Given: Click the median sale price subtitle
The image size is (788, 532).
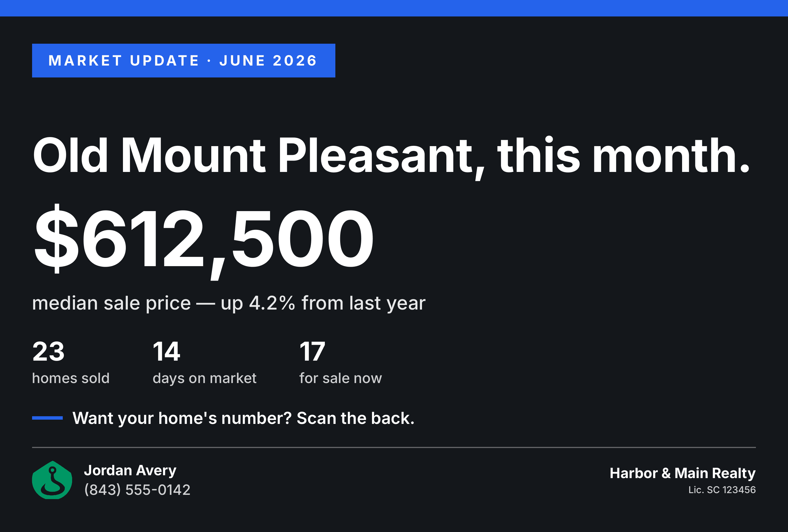Looking at the screenshot, I should [x=229, y=303].
